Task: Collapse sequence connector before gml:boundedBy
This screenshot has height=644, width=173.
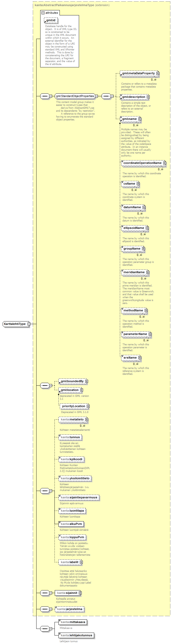Action: [51, 385]
